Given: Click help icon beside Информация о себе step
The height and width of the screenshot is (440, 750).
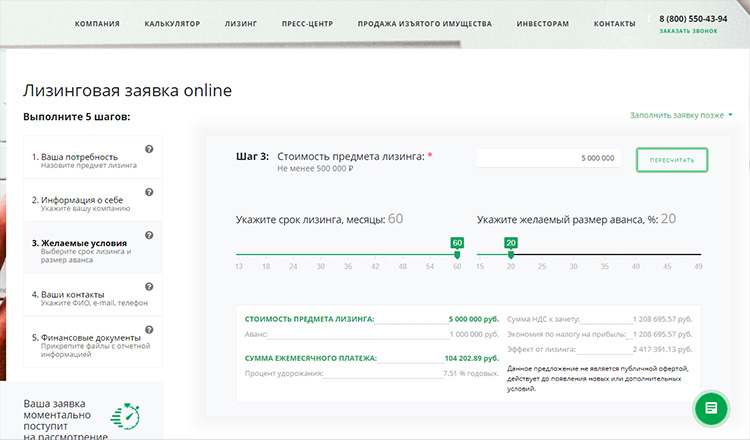Looking at the screenshot, I should (x=149, y=192).
